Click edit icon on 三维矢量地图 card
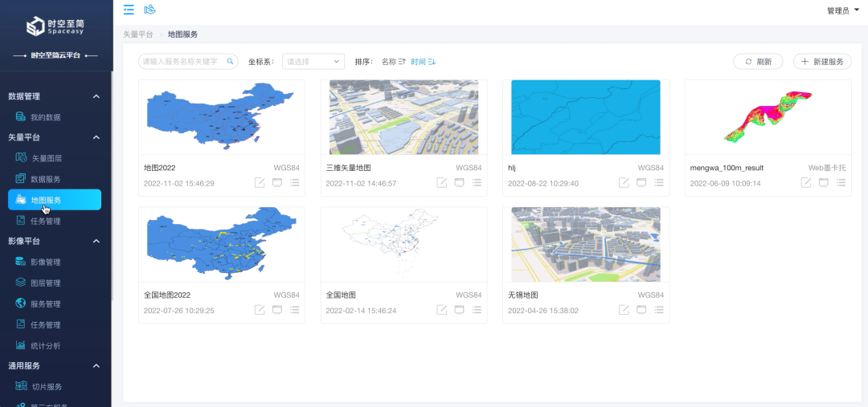 [442, 182]
